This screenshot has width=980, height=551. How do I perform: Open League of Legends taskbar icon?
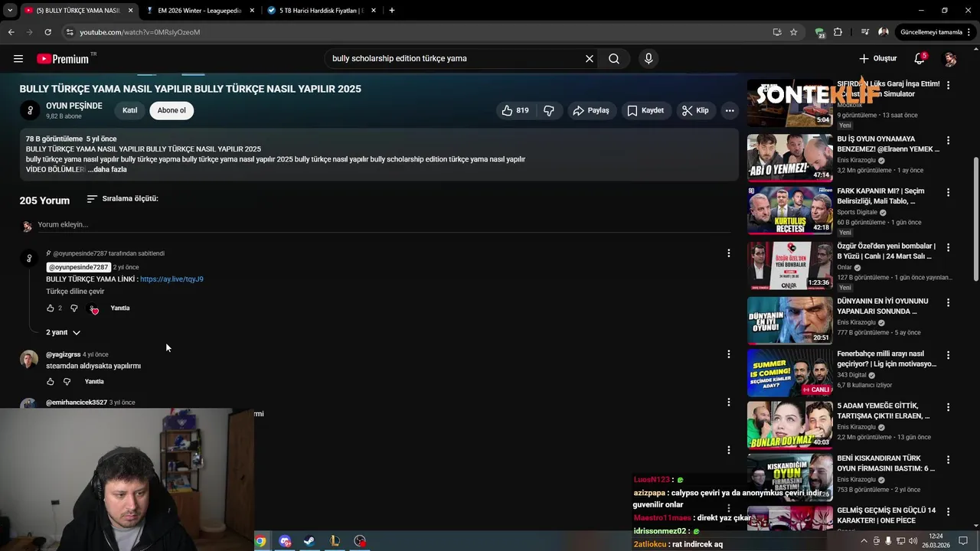pyautogui.click(x=335, y=541)
